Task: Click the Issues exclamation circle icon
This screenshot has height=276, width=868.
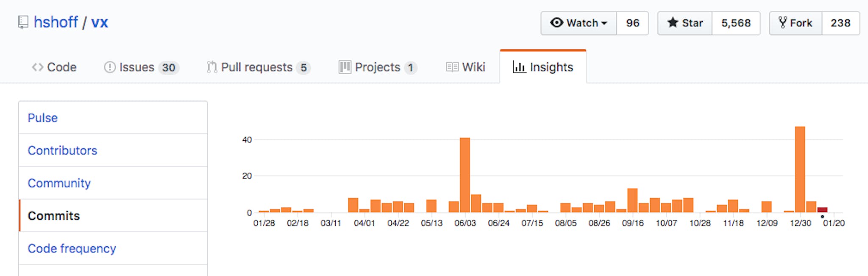Action: (110, 67)
